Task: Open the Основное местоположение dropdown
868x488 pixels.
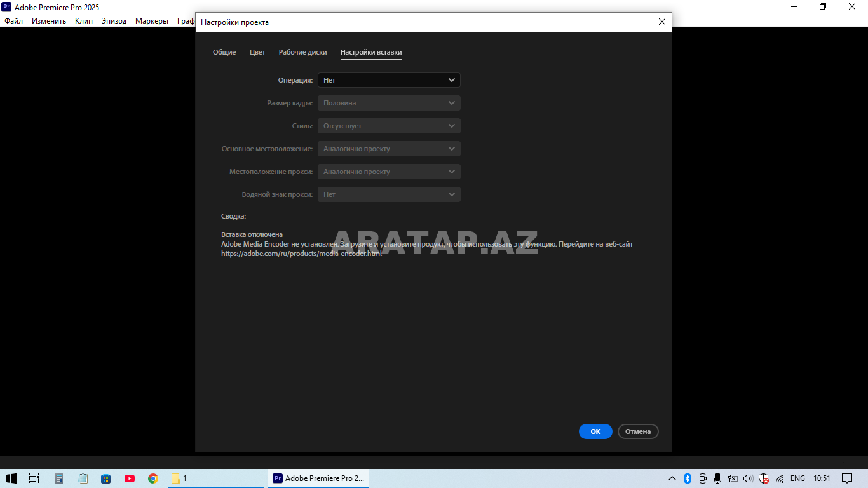Action: (x=389, y=149)
